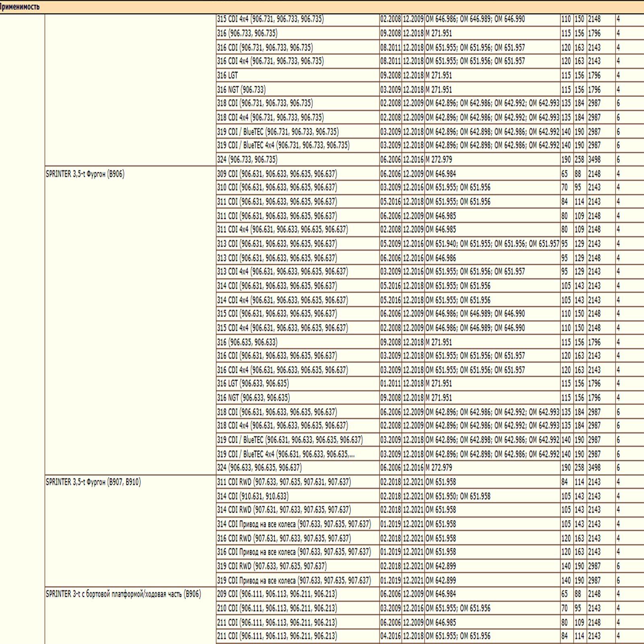Viewport: 644px width, 644px height.
Task: Select SPRINTER 3,5-t Фургон (B907, B910) cell
Action: click(x=93, y=482)
